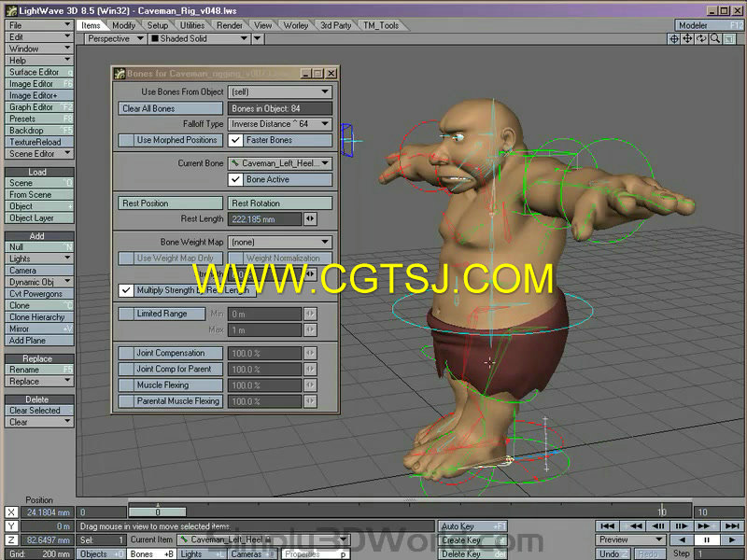Click Rest Length value stepper arrows
This screenshot has width=747, height=560.
[x=310, y=219]
